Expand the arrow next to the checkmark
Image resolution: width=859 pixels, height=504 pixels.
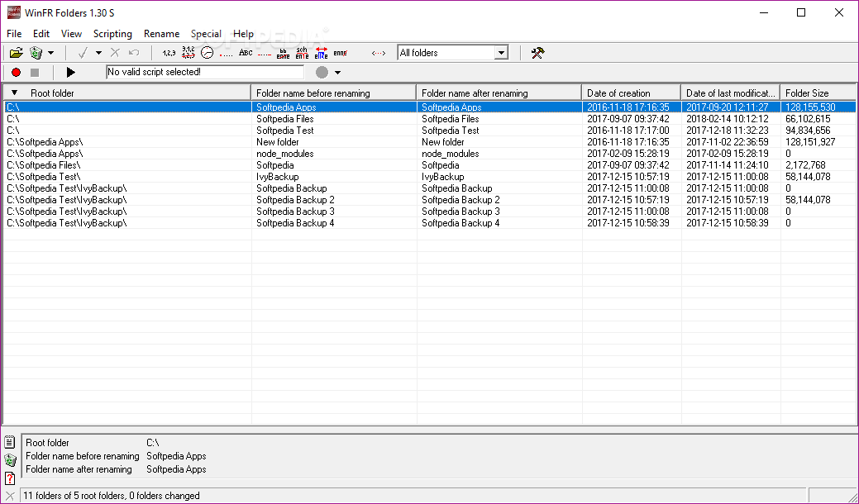[98, 53]
